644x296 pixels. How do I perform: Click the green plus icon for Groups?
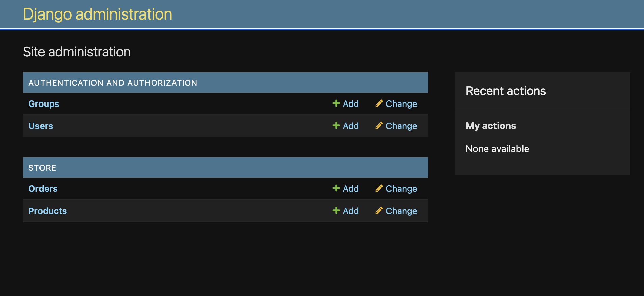coord(336,103)
